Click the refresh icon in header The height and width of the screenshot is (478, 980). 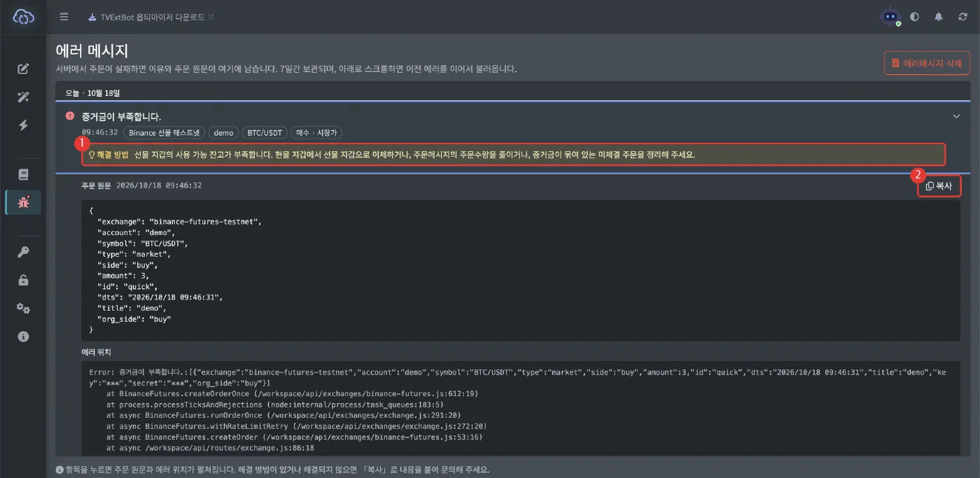[x=962, y=17]
